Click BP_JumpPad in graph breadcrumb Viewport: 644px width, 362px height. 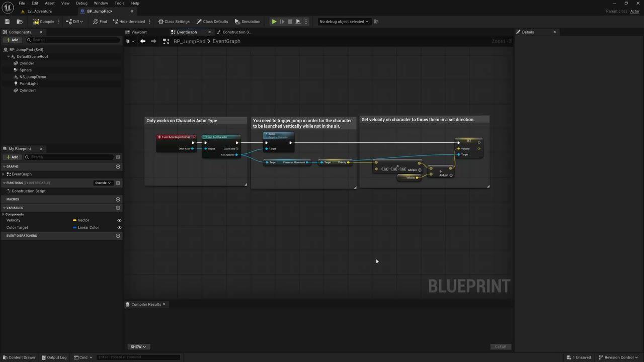[x=189, y=41]
